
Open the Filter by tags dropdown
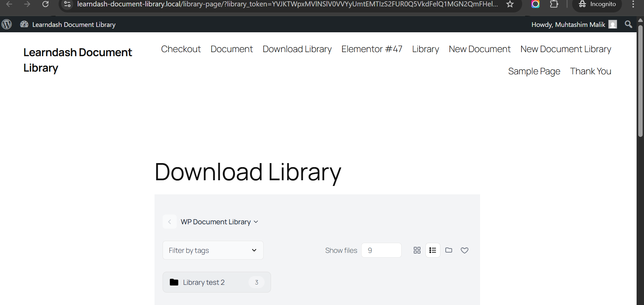click(213, 250)
